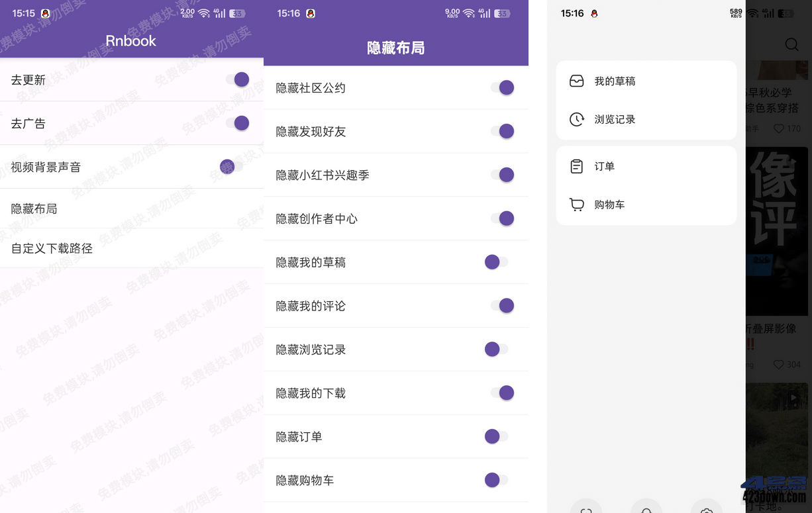Click the 去更新 option
812x513 pixels.
pos(28,79)
